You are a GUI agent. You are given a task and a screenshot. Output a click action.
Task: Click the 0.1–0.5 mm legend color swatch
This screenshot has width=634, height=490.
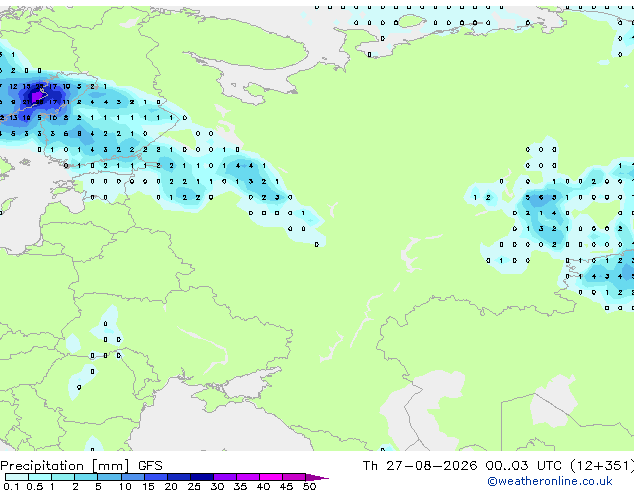17,477
